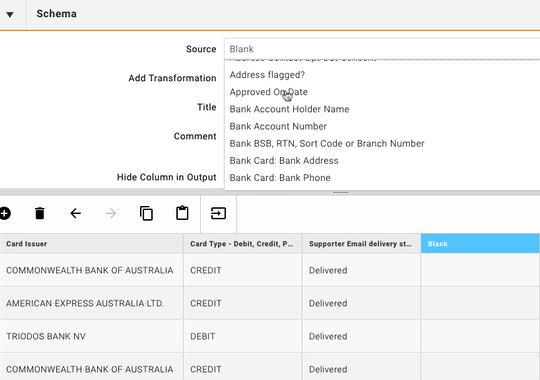This screenshot has width=540, height=380.
Task: Click the import arrow-into-box icon
Action: pos(218,213)
